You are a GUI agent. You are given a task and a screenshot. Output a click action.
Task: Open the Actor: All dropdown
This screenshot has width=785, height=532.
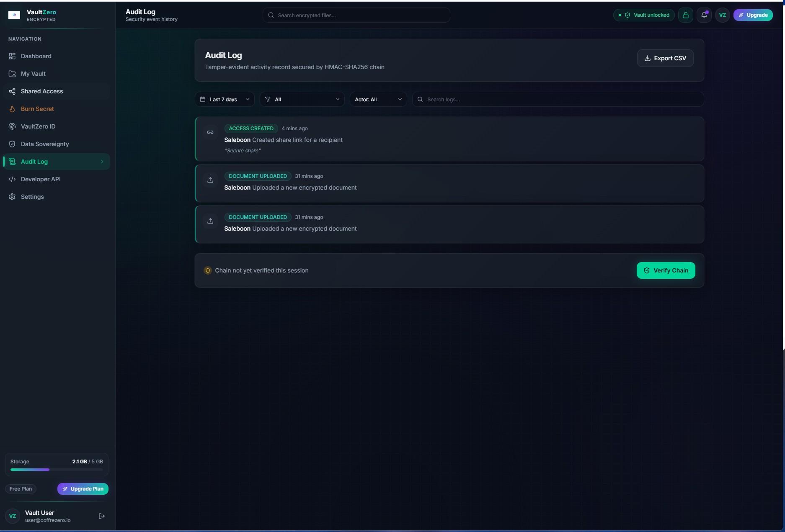tap(378, 99)
